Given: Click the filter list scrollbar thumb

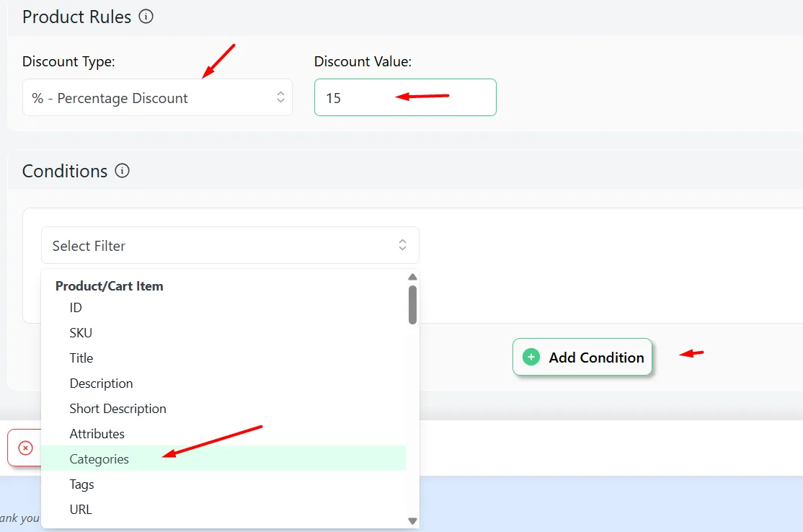Looking at the screenshot, I should (x=413, y=305).
